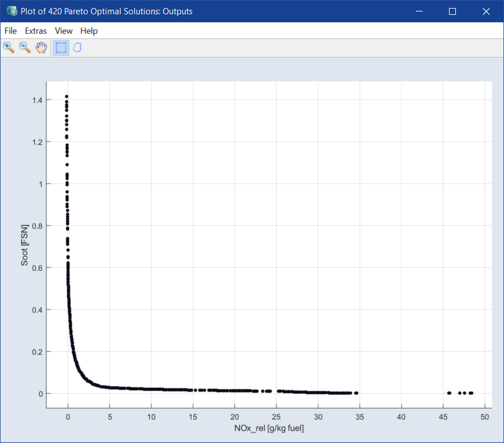The height and width of the screenshot is (443, 504).
Task: Click the application icon in title bar
Action: pos(11,11)
